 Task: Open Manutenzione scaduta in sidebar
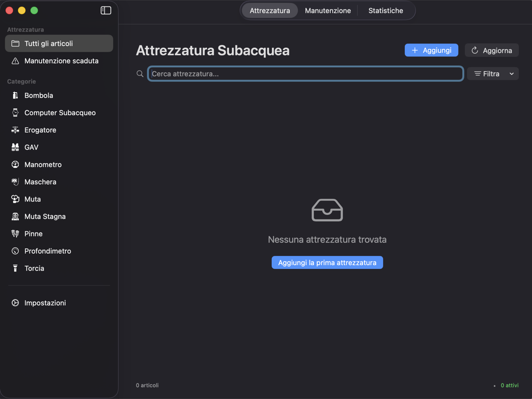59,61
